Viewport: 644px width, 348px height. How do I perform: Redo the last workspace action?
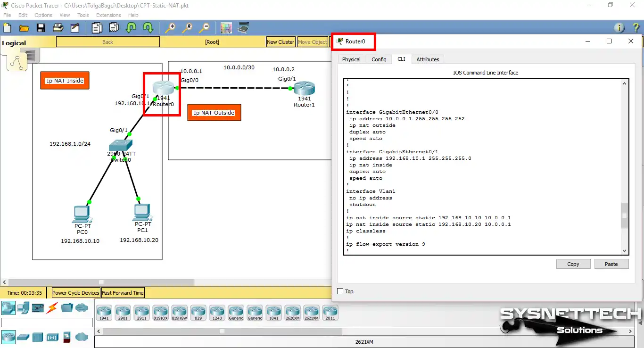[148, 28]
